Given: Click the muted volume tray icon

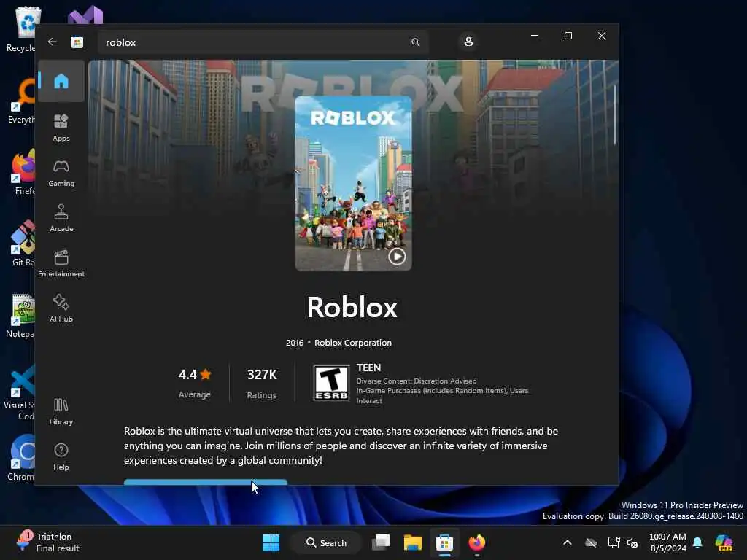Looking at the screenshot, I should coord(633,542).
